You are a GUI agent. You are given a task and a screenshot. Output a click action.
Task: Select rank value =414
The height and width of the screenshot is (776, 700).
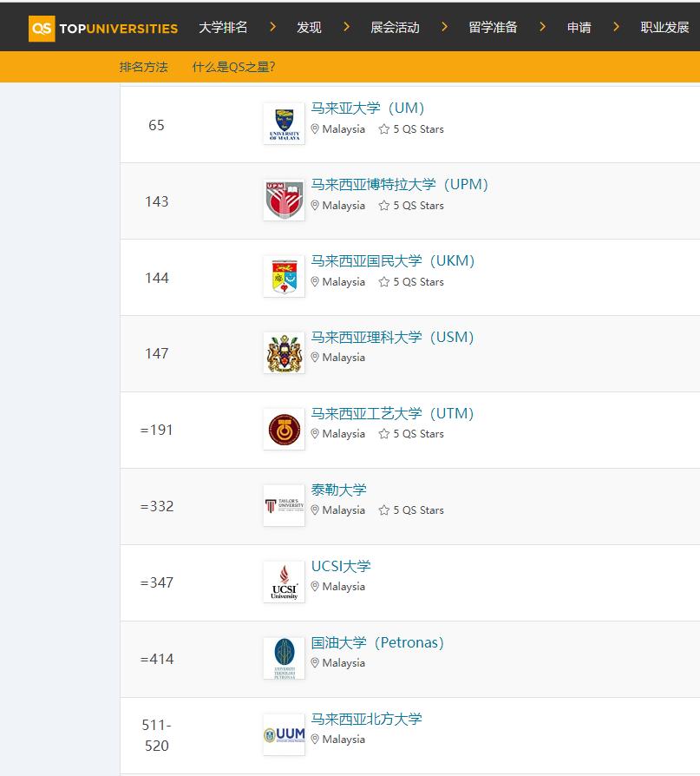156,659
